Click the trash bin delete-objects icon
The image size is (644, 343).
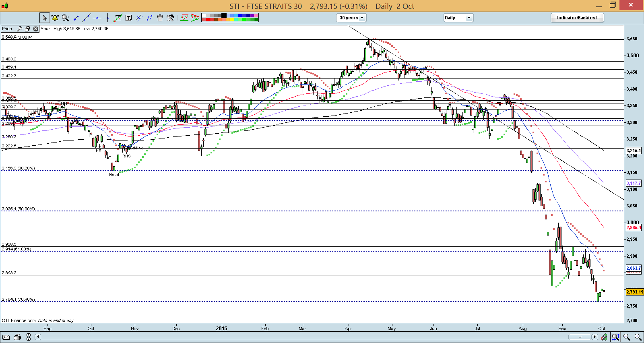[x=160, y=18]
